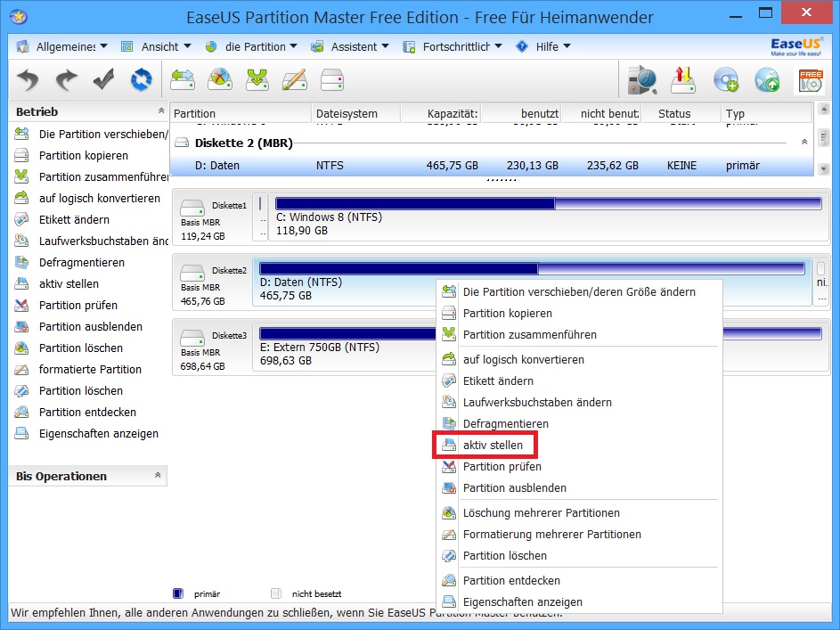Click the Format partition pencil toolbar icon
Viewport: 840px width, 630px height.
click(294, 80)
